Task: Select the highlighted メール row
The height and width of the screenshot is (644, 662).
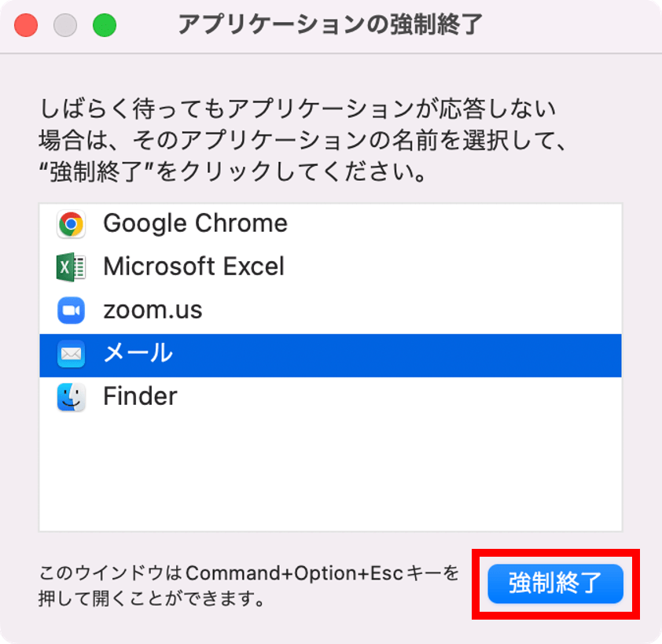Action: click(330, 354)
